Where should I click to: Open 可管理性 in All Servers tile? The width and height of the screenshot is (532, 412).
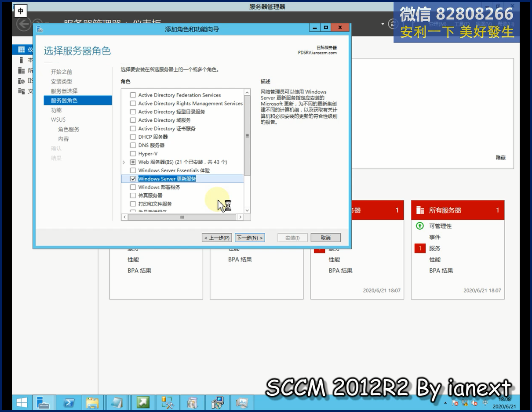(441, 226)
